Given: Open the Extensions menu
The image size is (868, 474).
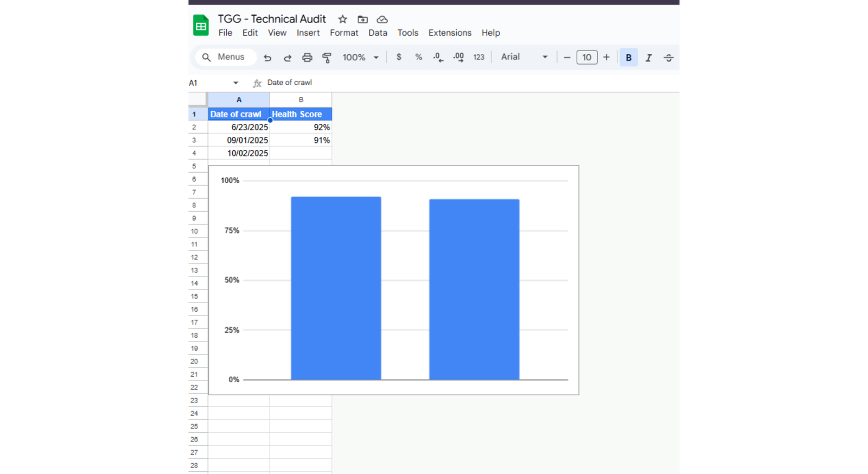Looking at the screenshot, I should pos(450,33).
